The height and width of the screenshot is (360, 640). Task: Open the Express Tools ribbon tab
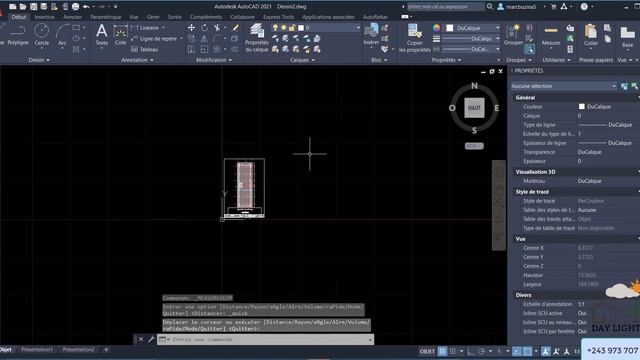(x=278, y=17)
